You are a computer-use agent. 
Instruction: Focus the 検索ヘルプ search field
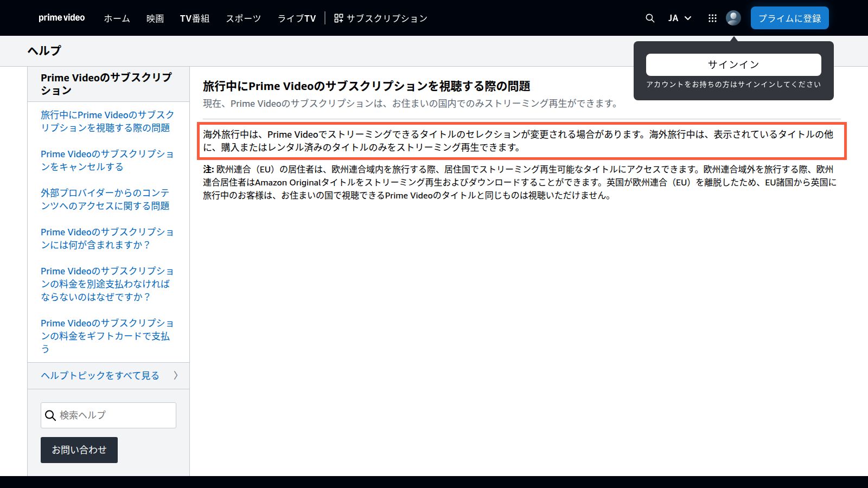pyautogui.click(x=108, y=415)
